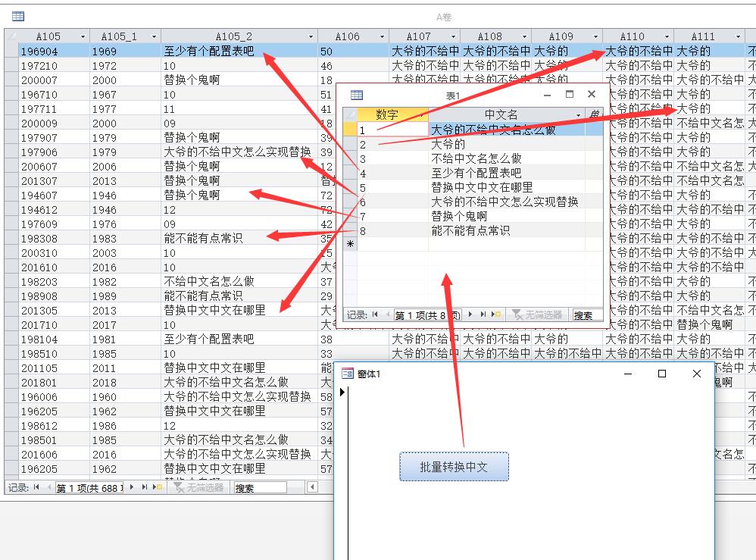
Task: Click the new-row asterisk selector in 表1
Action: tap(350, 244)
